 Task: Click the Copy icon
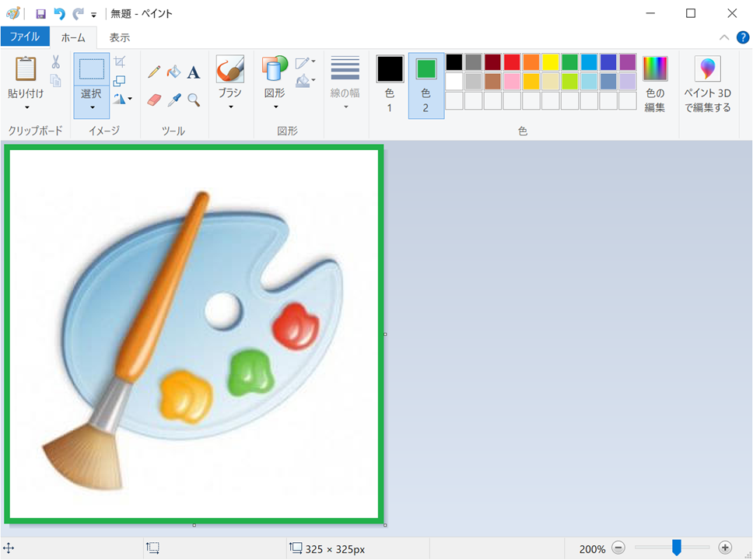[x=56, y=81]
